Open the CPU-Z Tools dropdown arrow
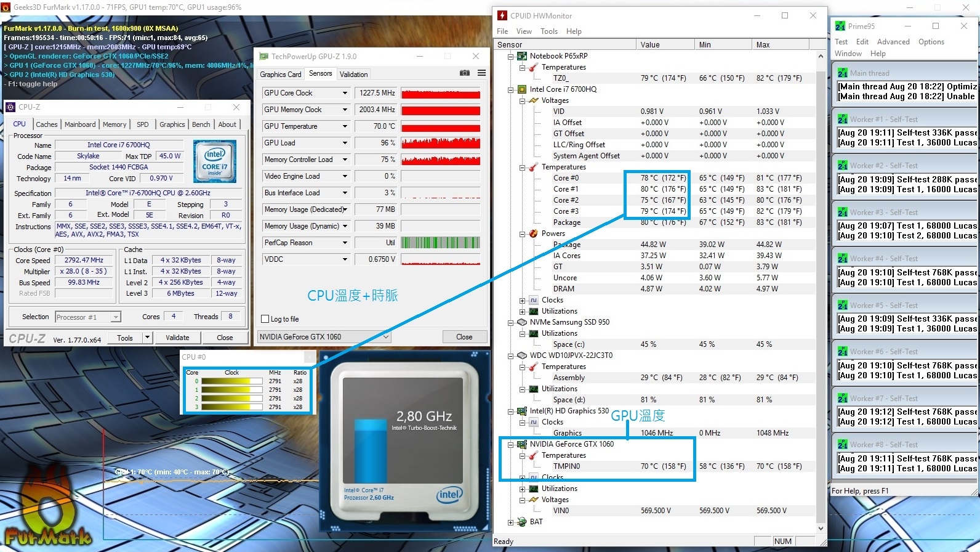Image resolution: width=980 pixels, height=552 pixels. [147, 338]
